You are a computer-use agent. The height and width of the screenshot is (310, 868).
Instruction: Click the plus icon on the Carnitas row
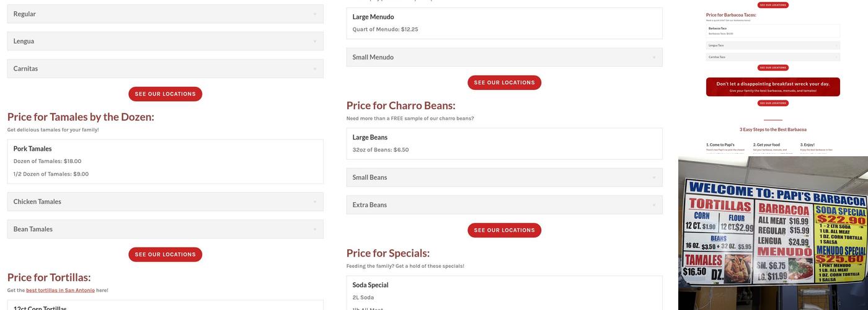point(314,69)
